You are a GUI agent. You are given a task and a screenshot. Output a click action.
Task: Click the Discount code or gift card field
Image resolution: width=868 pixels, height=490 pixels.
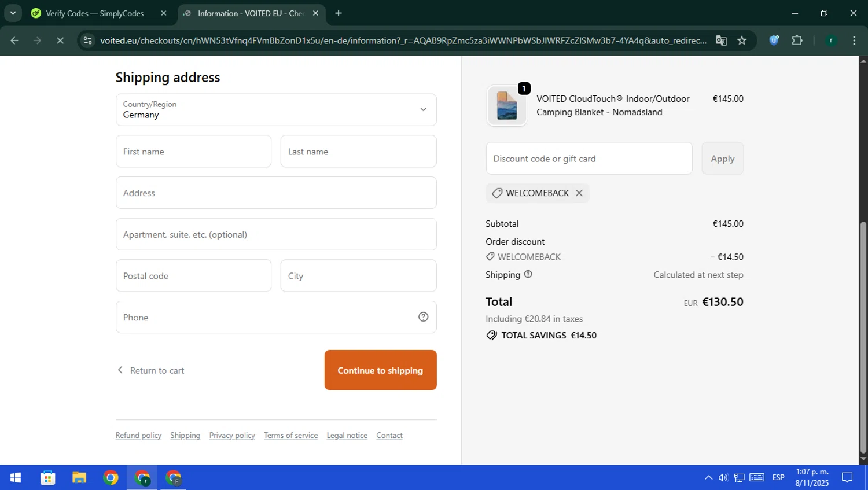tap(589, 159)
